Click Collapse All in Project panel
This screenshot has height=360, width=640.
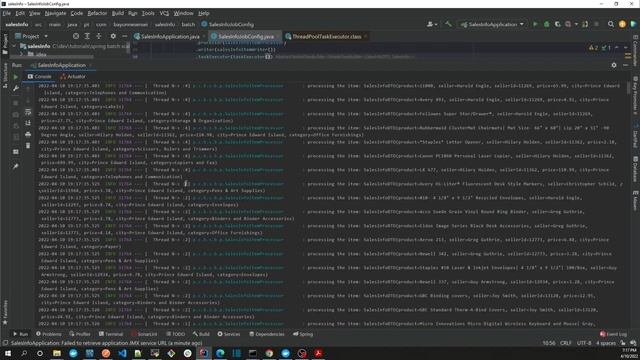point(99,36)
